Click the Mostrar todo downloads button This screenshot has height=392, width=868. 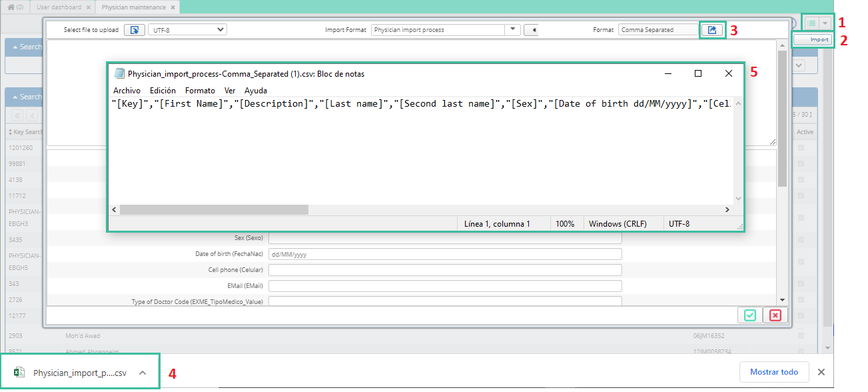tap(773, 372)
